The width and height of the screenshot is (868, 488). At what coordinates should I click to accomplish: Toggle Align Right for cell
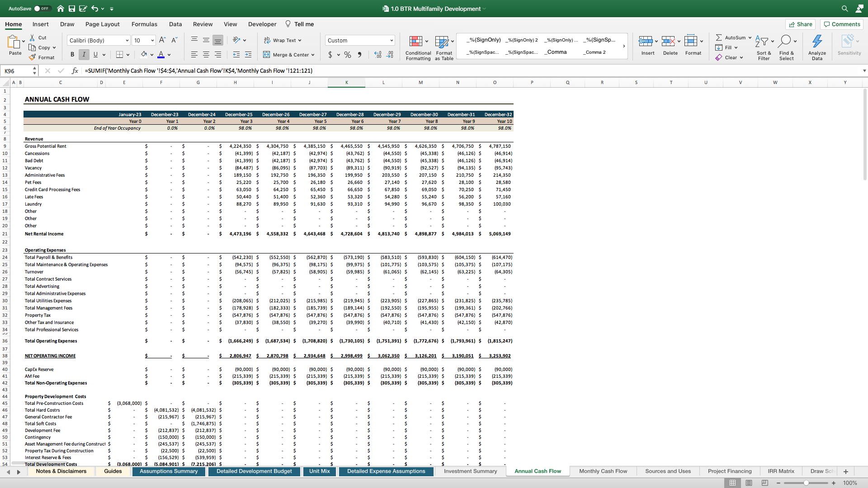pyautogui.click(x=218, y=55)
